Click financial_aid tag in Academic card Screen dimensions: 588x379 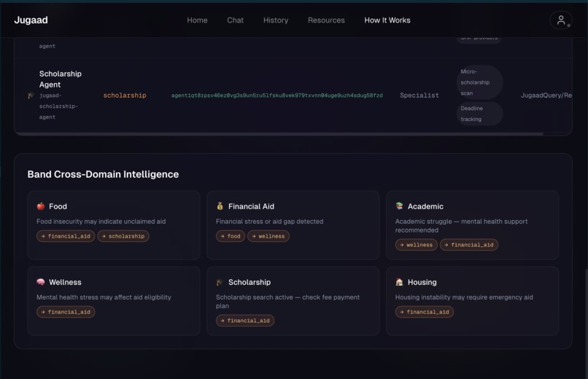coord(469,245)
